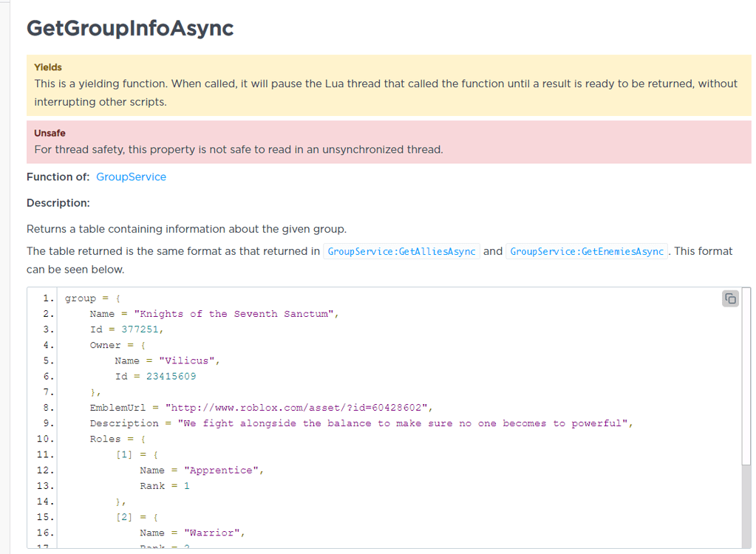
Task: Click the owner name "Vilicus"
Action: point(186,360)
